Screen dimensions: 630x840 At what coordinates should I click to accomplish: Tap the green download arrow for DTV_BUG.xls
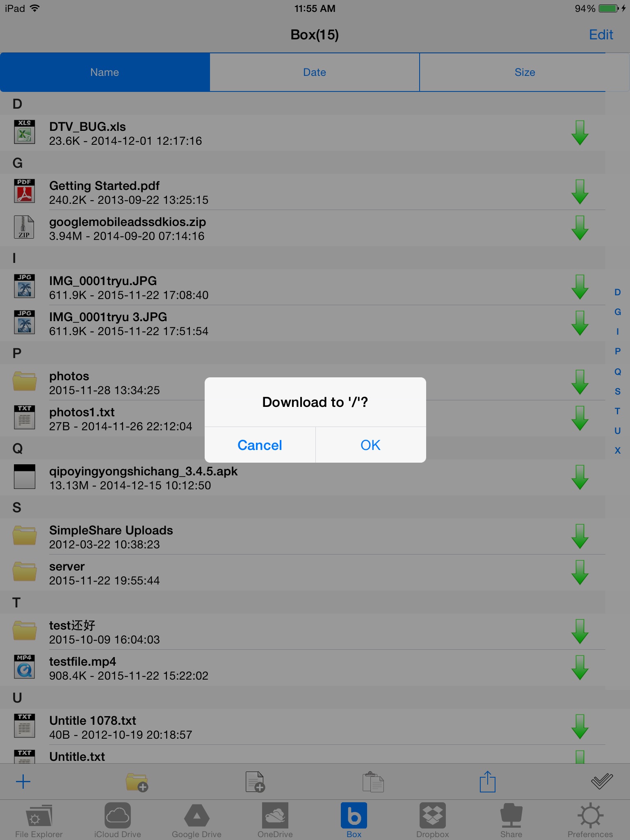[x=580, y=132]
